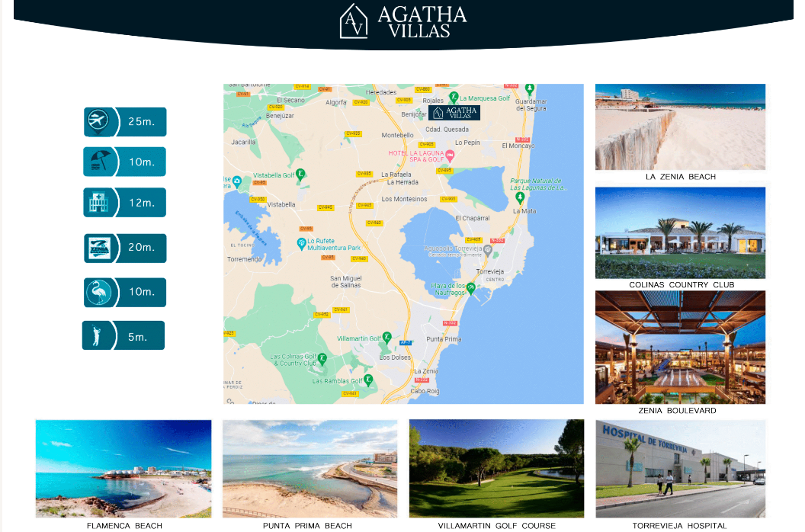Screen dimensions: 805x532
Task: Click 'La Mata' label on map
Action: coord(524,211)
